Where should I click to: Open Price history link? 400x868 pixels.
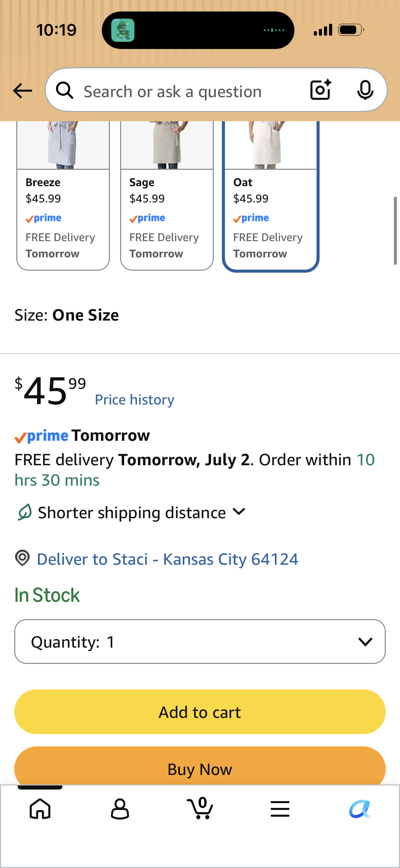point(135,399)
